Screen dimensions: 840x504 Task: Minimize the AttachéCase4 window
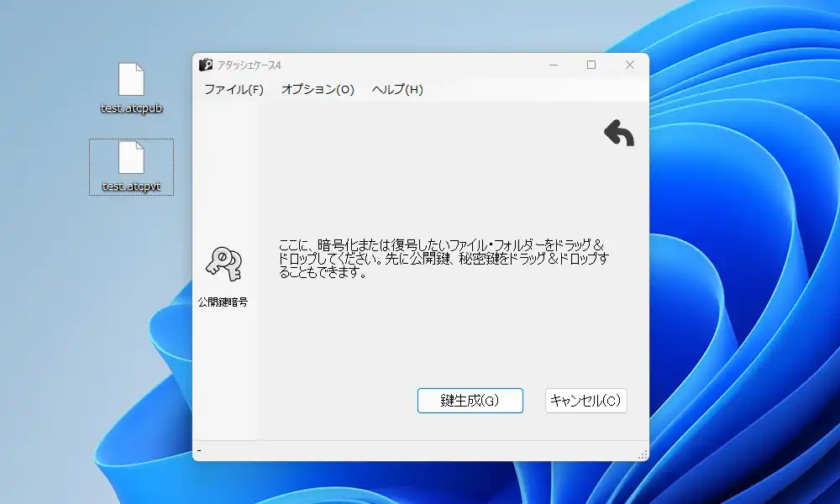pyautogui.click(x=552, y=65)
